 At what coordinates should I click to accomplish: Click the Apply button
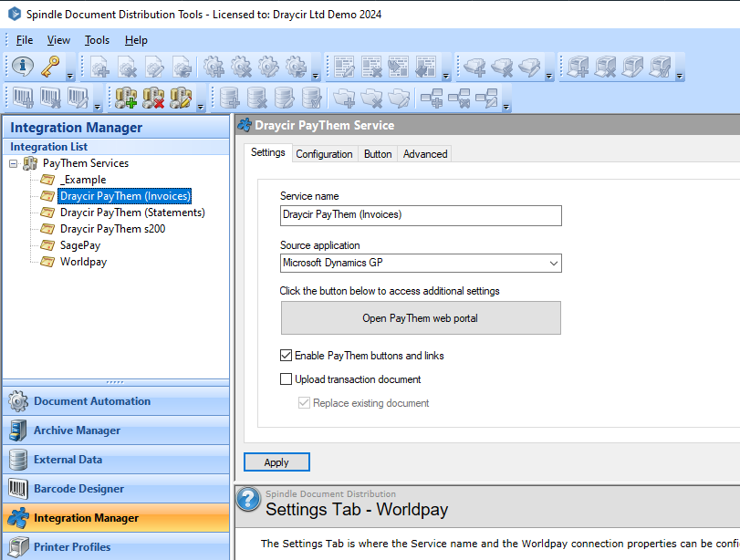[276, 462]
